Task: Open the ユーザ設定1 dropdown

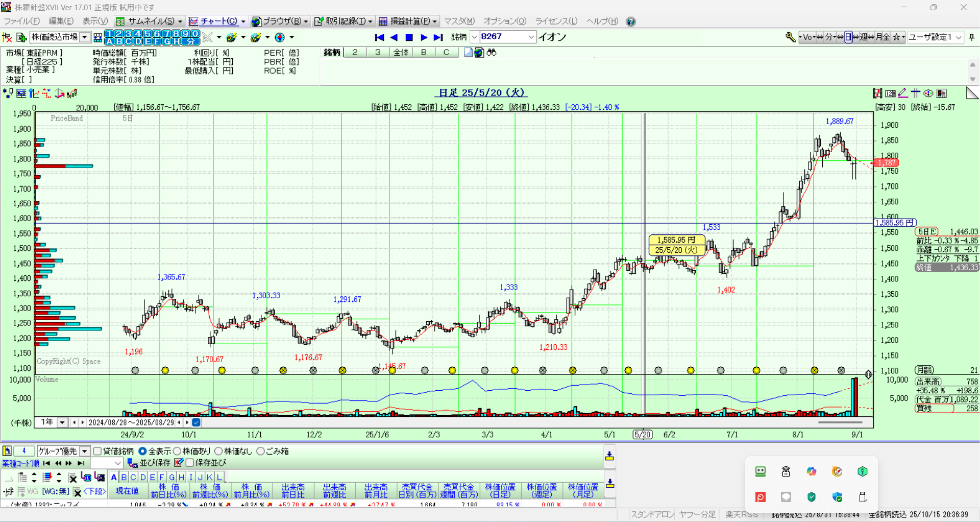Action: (x=958, y=37)
